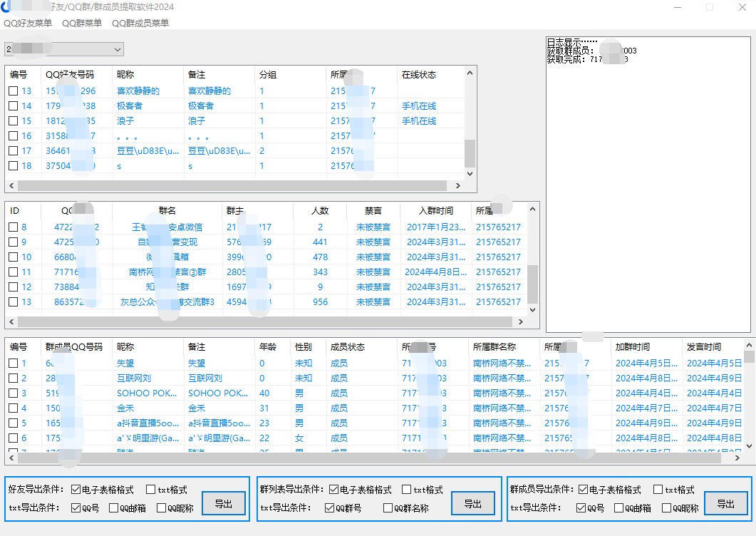The image size is (756, 536).
Task: Check the friend row with nickname 极客者
Action: point(13,105)
